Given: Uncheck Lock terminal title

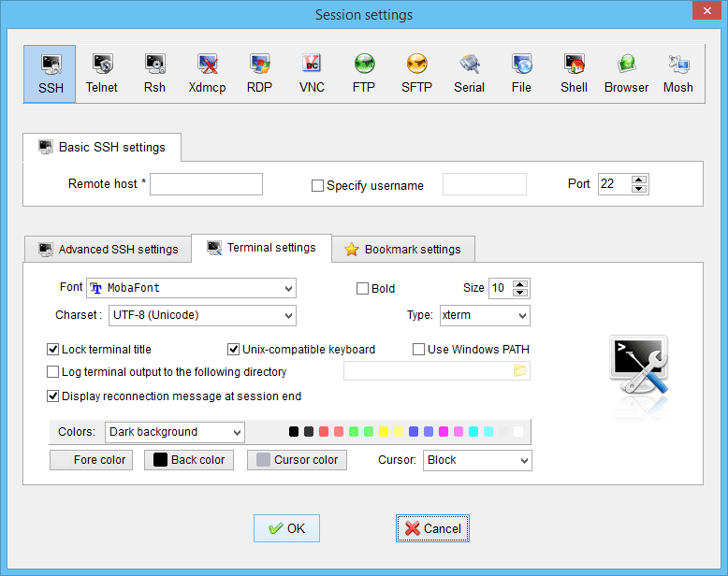Looking at the screenshot, I should point(53,349).
